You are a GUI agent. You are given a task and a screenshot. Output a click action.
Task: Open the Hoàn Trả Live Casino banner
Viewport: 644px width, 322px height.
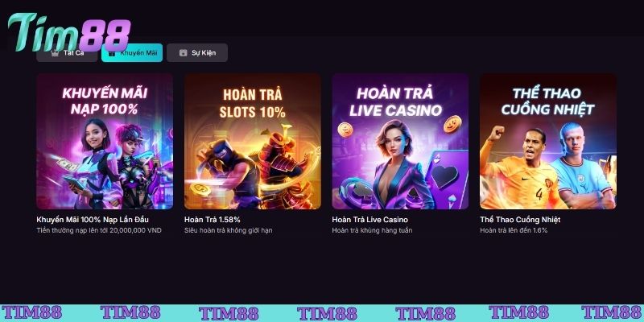coord(400,142)
